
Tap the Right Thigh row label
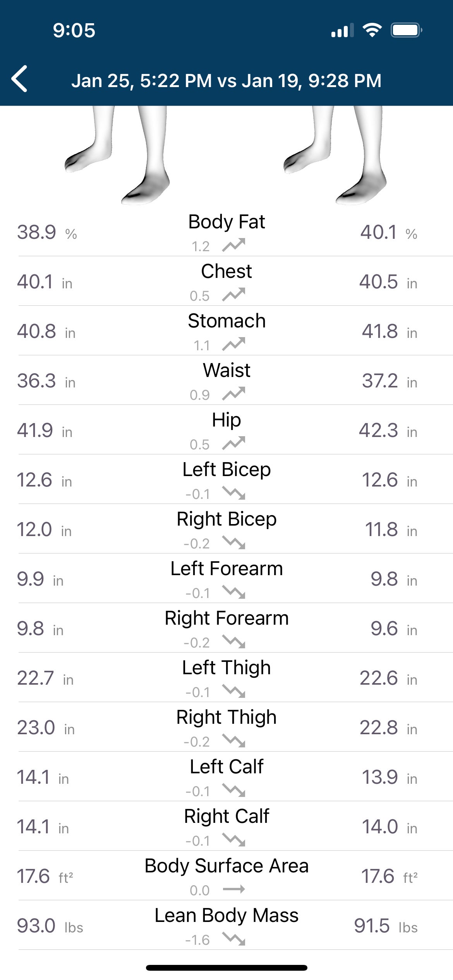[x=226, y=717]
